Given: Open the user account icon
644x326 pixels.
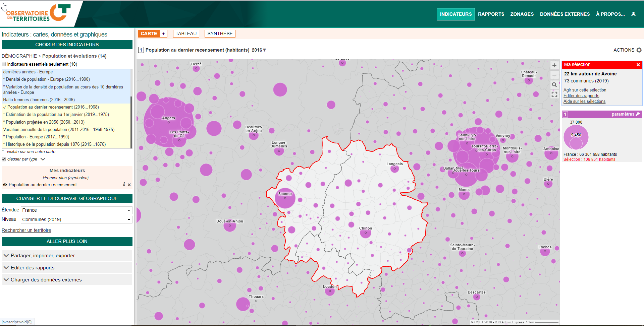Looking at the screenshot, I should 634,14.
